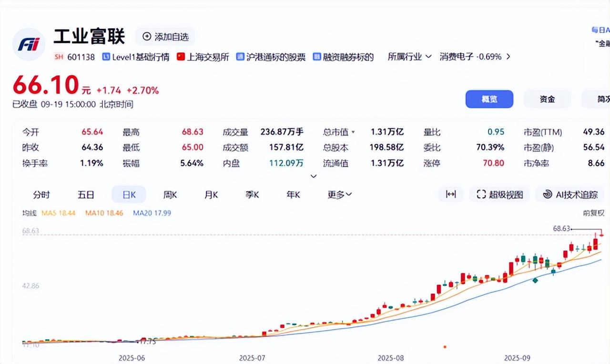Click the MA20 17.99 indicator
This screenshot has height=364, width=610.
(152, 213)
